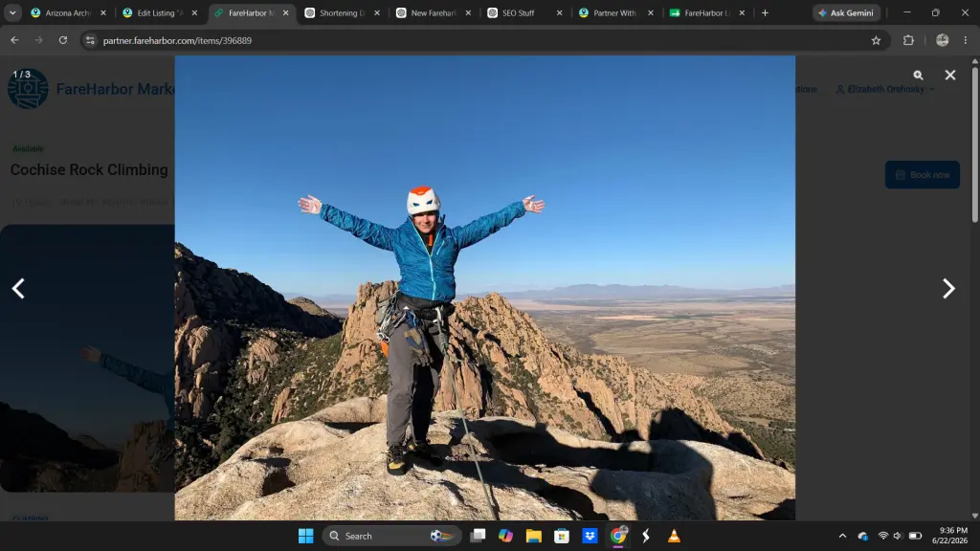Screen dimensions: 980x551
Task: Switch to the Edit Listing tab
Action: (159, 12)
